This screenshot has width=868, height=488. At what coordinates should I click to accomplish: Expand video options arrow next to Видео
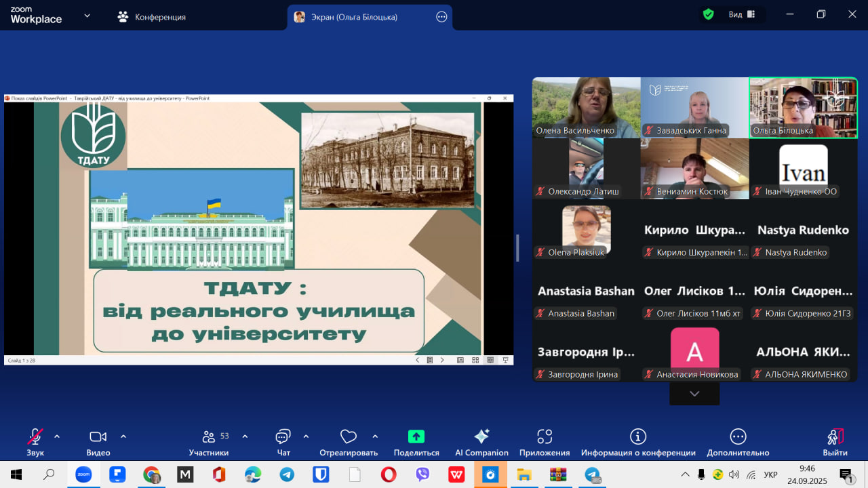tap(123, 436)
